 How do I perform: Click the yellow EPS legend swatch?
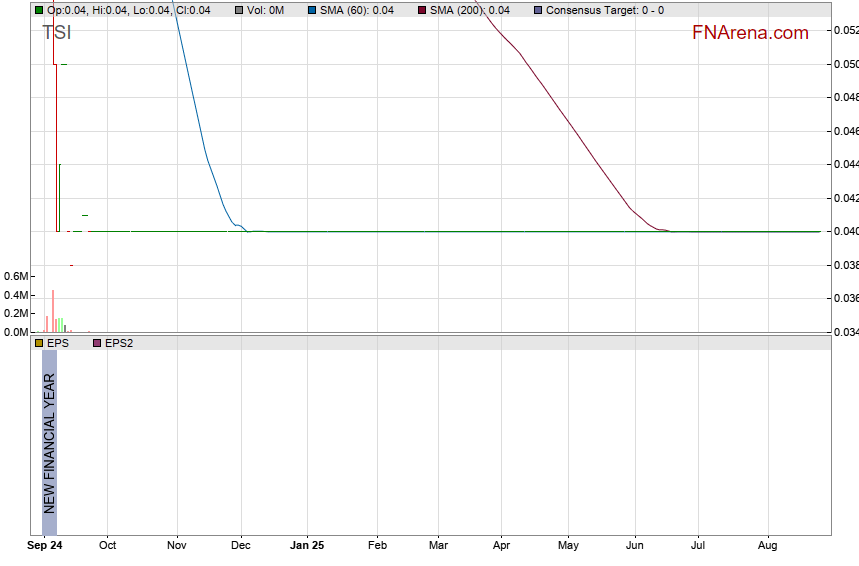point(39,343)
